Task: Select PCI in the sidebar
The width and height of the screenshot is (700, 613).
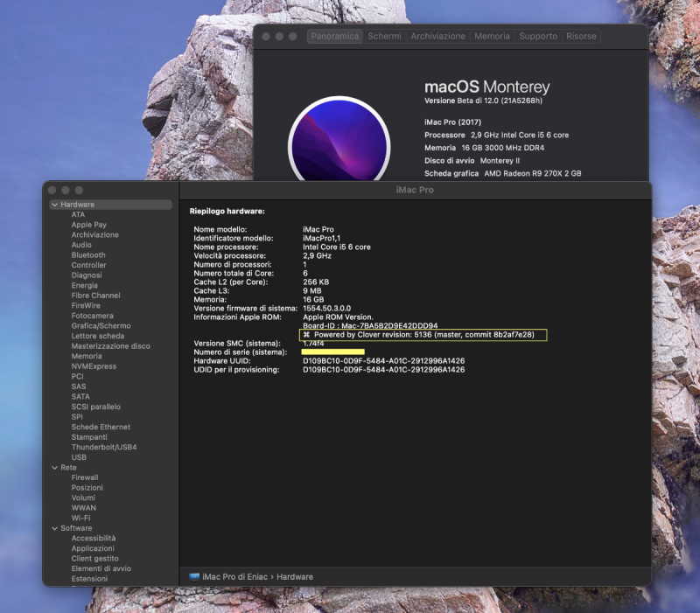Action: click(x=77, y=377)
